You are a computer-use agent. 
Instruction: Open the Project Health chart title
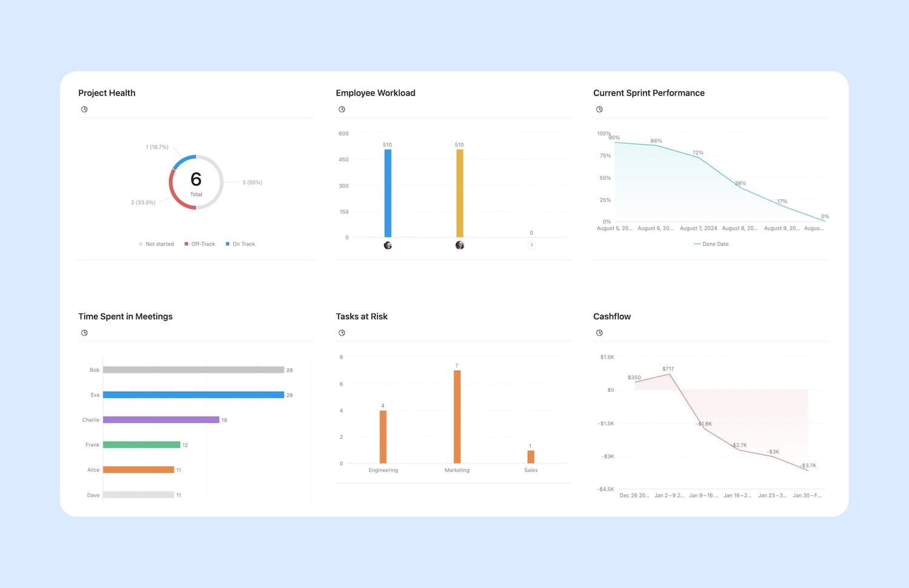click(107, 93)
